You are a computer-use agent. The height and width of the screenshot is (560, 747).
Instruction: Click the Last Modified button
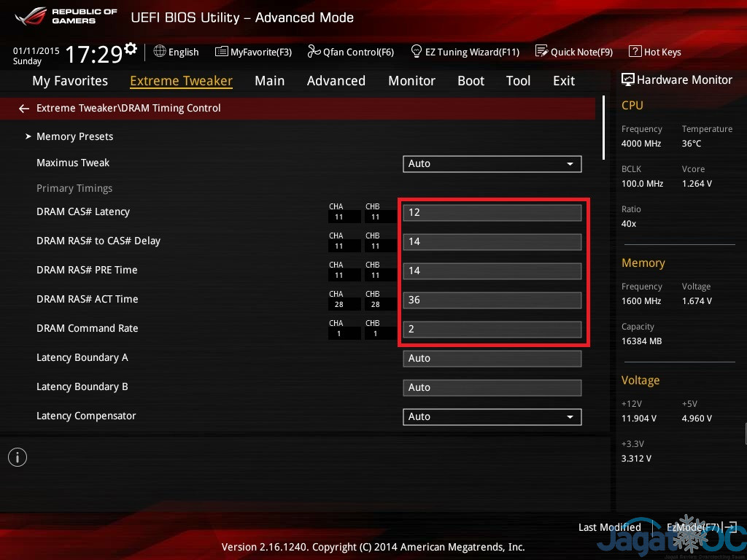point(609,527)
